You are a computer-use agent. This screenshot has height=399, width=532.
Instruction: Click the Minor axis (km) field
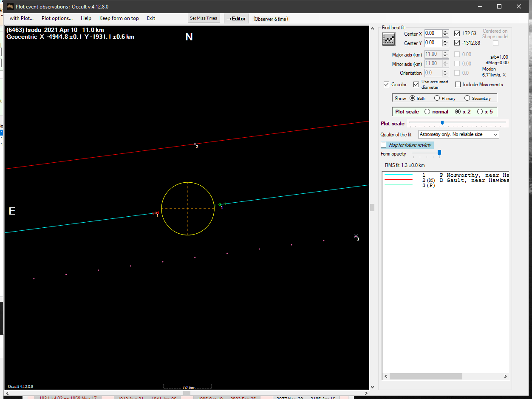[433, 64]
